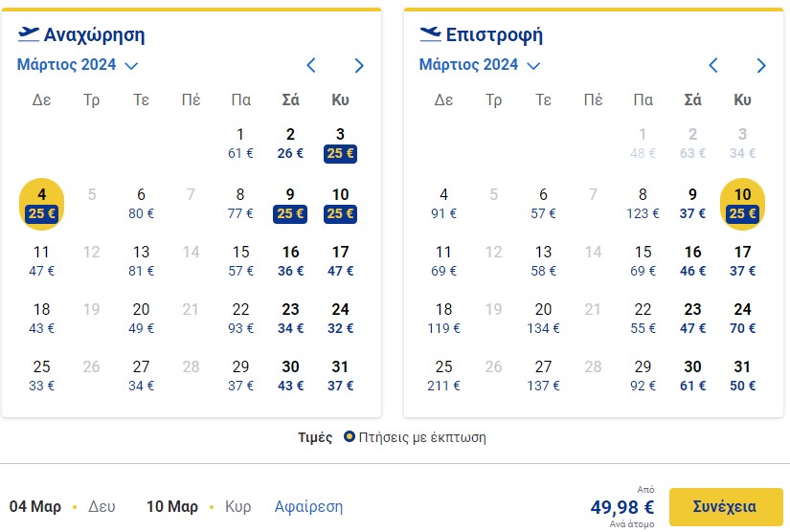The height and width of the screenshot is (532, 790).
Task: Pick return date 17 for 37 €
Action: [x=742, y=261]
